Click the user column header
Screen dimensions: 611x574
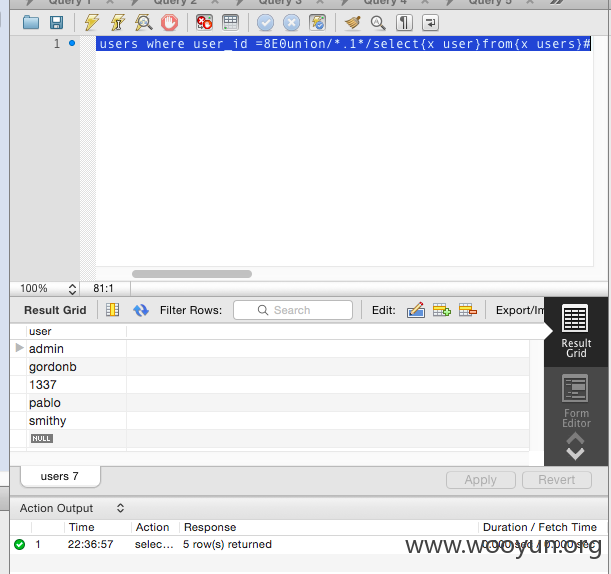76,331
